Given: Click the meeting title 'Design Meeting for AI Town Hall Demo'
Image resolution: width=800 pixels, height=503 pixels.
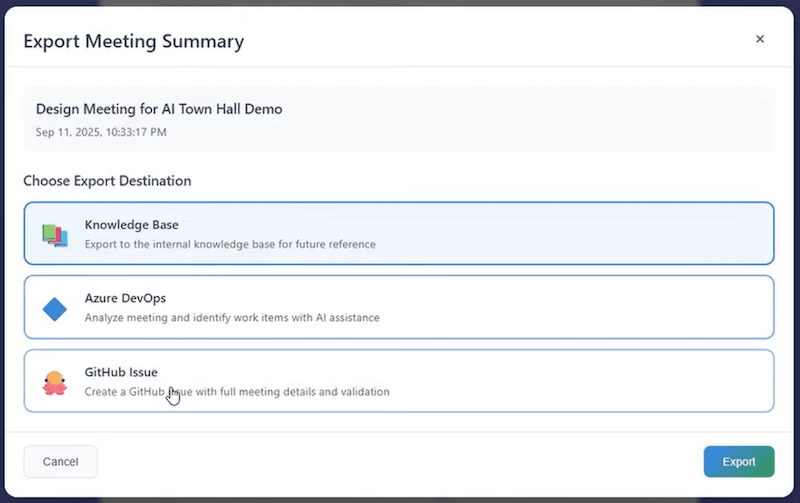Looking at the screenshot, I should (159, 109).
